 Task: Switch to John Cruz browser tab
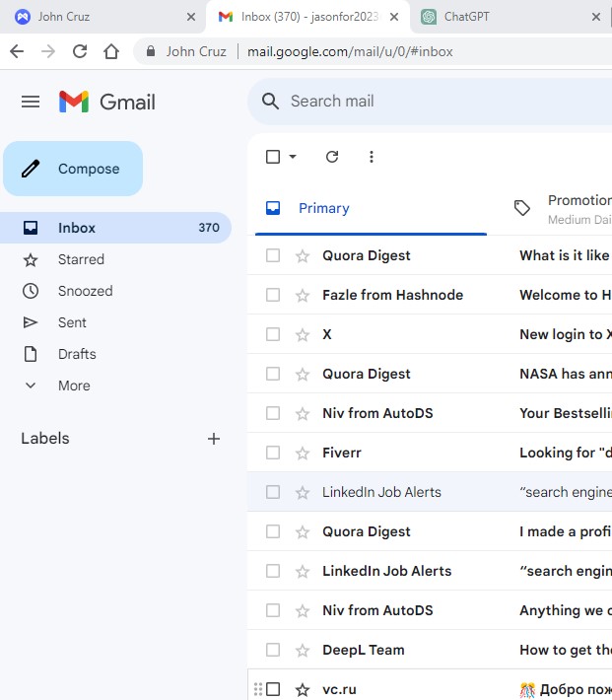[102, 17]
